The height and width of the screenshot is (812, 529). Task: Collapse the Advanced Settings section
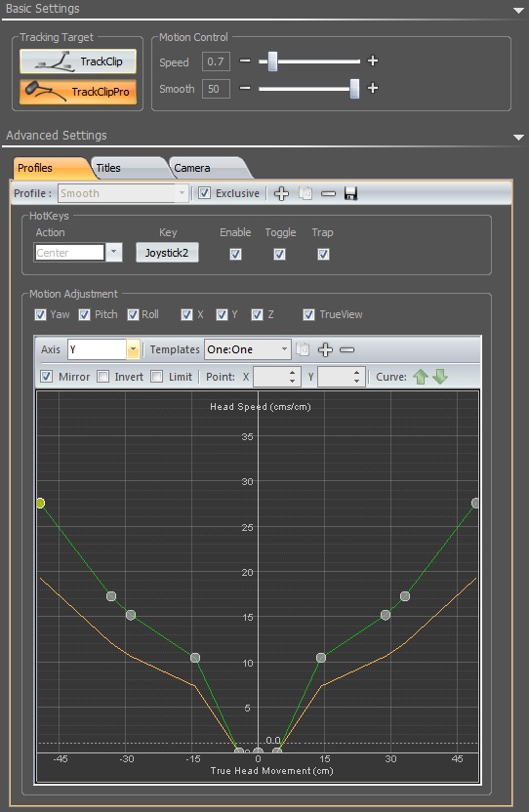[x=518, y=138]
